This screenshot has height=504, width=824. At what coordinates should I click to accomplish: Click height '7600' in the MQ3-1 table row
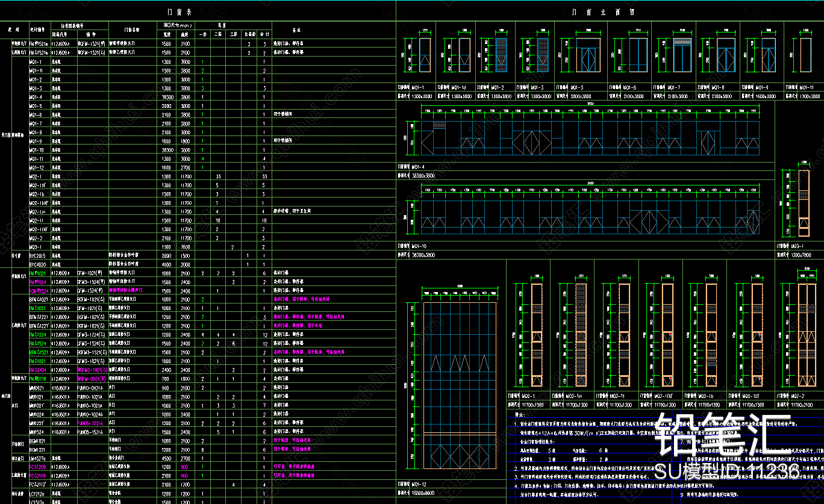[186, 247]
